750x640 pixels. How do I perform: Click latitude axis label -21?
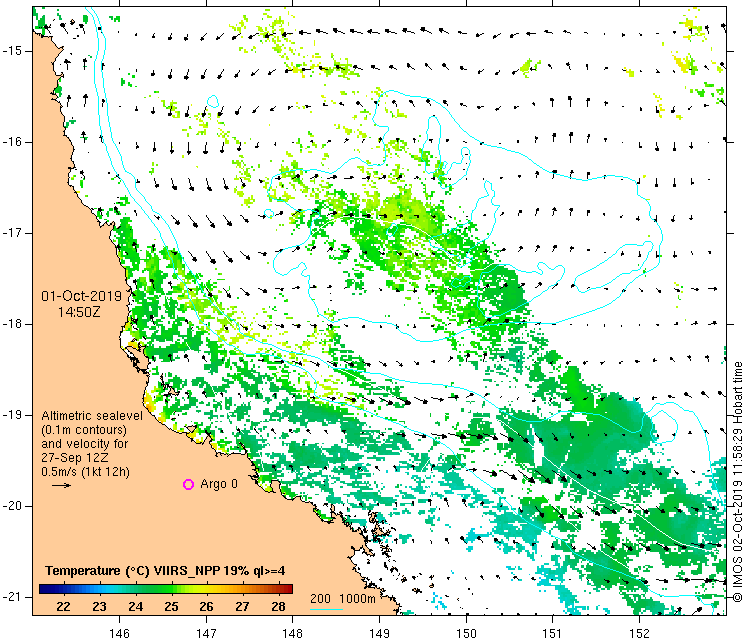point(11,597)
